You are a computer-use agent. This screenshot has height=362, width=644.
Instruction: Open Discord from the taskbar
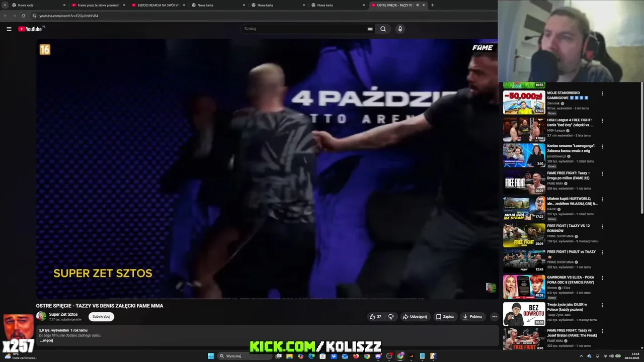point(378,356)
